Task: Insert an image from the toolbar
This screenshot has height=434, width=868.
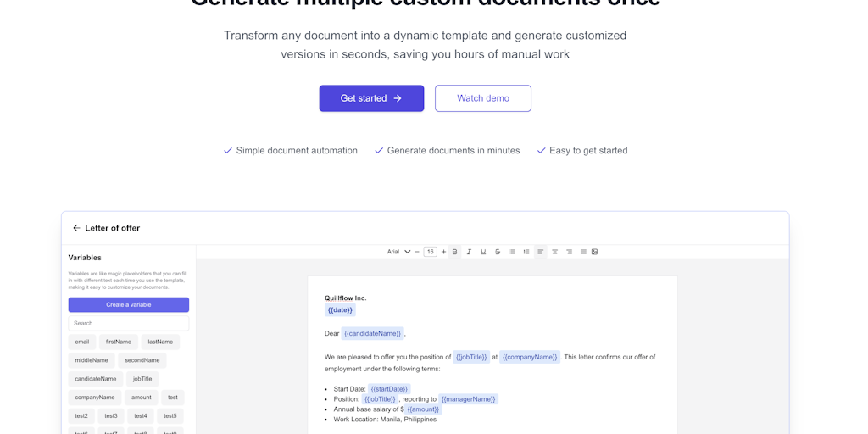Action: [594, 252]
